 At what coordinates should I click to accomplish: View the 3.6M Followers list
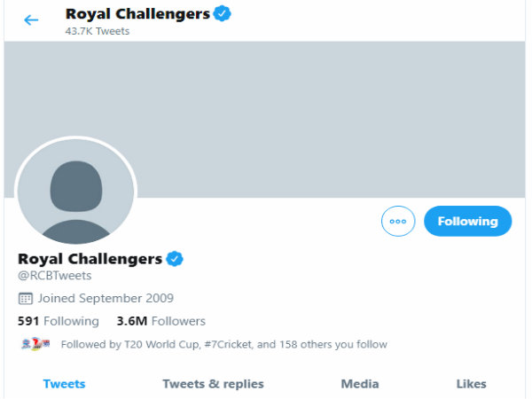161,321
